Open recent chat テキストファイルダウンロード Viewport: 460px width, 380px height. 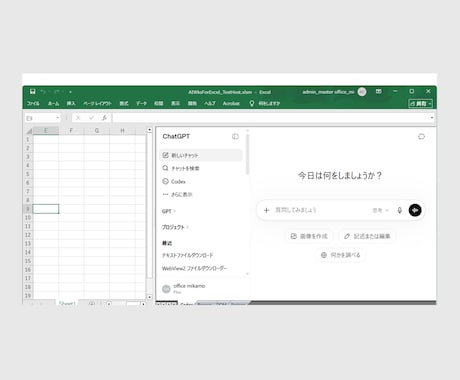(x=187, y=255)
